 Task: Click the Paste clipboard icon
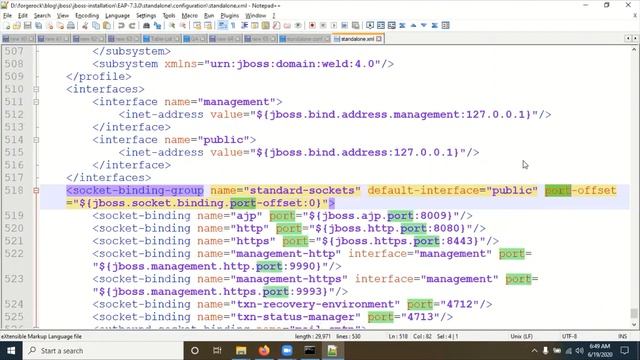coord(107,25)
